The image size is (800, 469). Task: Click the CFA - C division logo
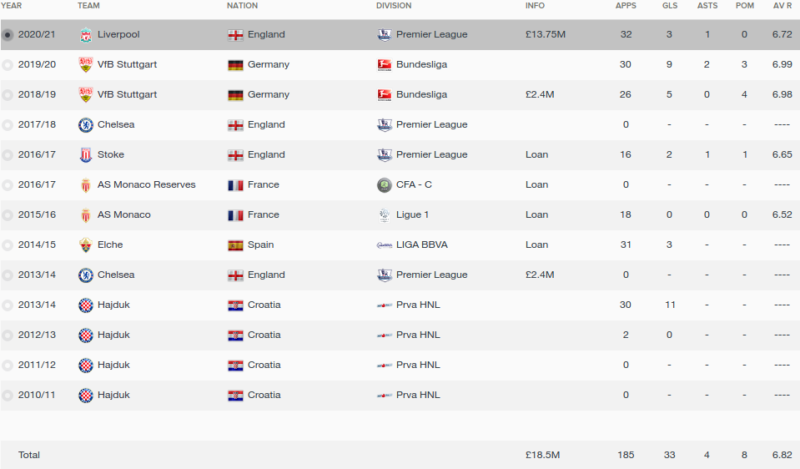coord(384,185)
